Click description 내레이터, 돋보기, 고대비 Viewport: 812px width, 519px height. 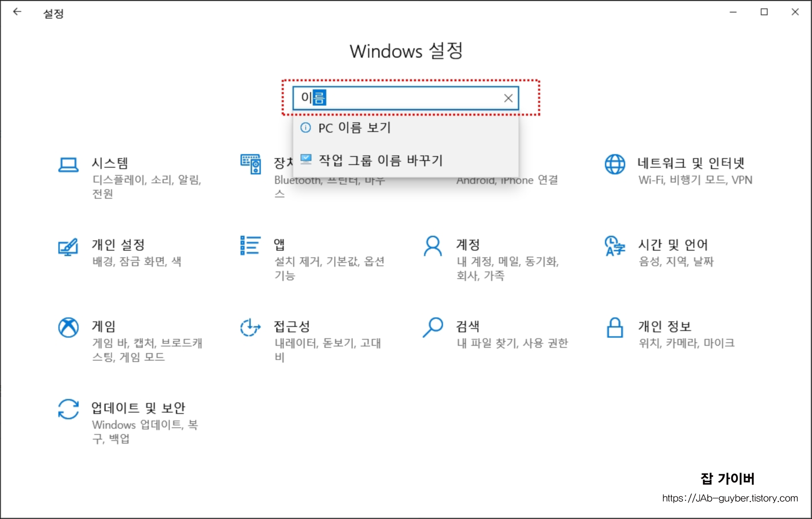pyautogui.click(x=328, y=350)
